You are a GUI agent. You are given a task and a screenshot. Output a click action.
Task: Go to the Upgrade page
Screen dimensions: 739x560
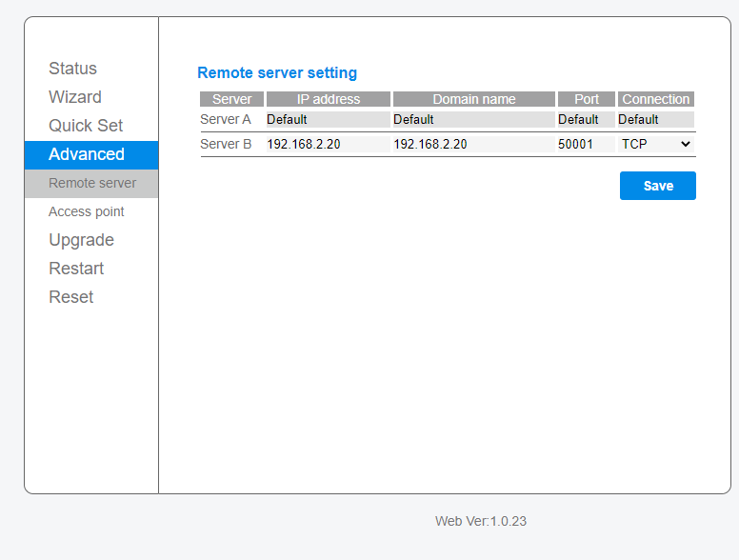81,240
